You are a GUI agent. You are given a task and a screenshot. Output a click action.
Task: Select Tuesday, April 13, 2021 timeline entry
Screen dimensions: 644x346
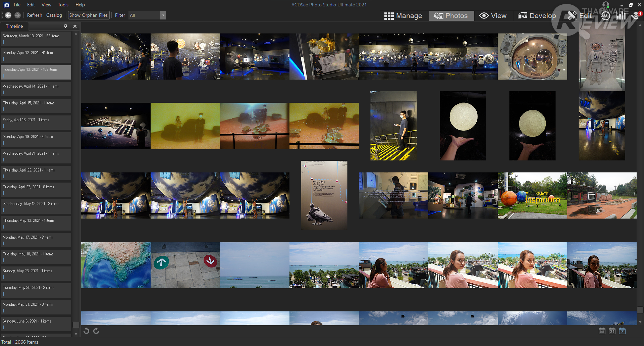[x=36, y=72]
